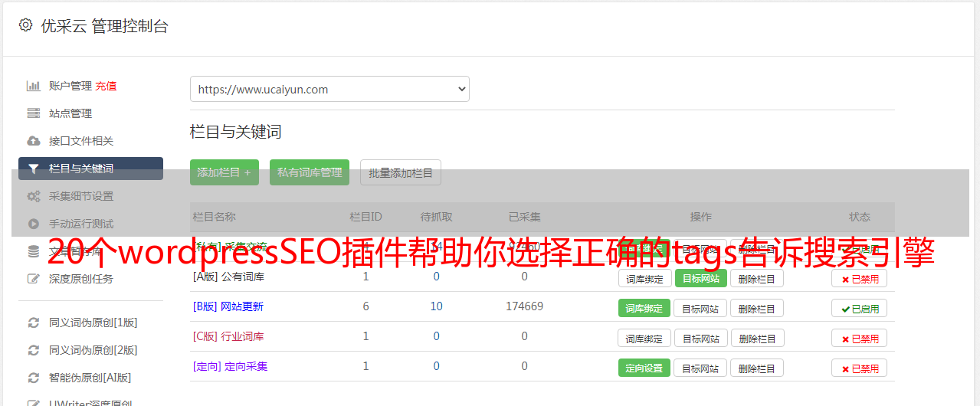Image resolution: width=980 pixels, height=406 pixels.
Task: Open 目标网站 for the 定向采集 row
Action: (700, 368)
